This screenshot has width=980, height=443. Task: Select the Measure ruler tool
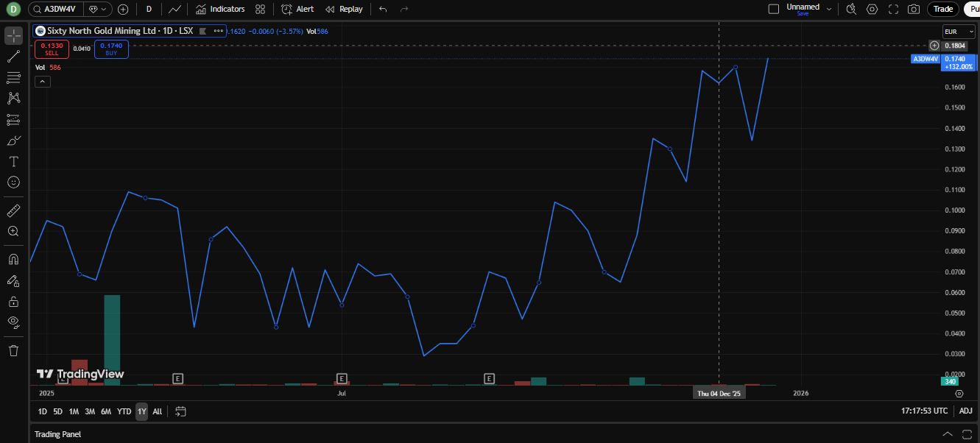[x=13, y=210]
